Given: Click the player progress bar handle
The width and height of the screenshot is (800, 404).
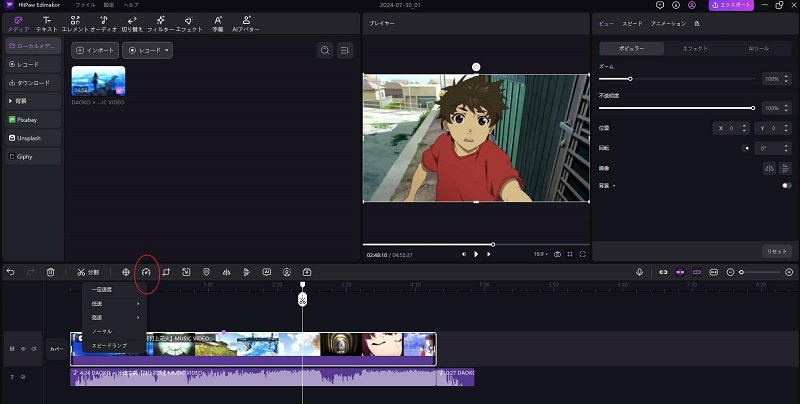Looking at the screenshot, I should click(493, 244).
